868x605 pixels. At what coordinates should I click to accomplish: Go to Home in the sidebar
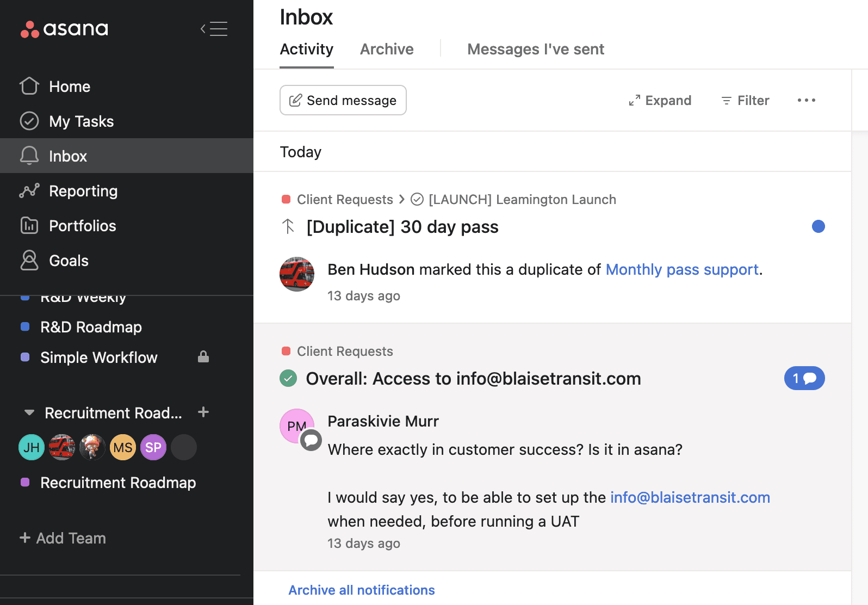[x=127, y=86]
